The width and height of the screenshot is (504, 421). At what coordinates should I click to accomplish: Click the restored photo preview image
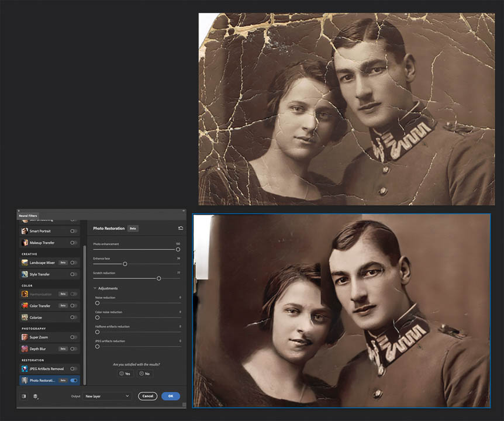tap(341, 310)
